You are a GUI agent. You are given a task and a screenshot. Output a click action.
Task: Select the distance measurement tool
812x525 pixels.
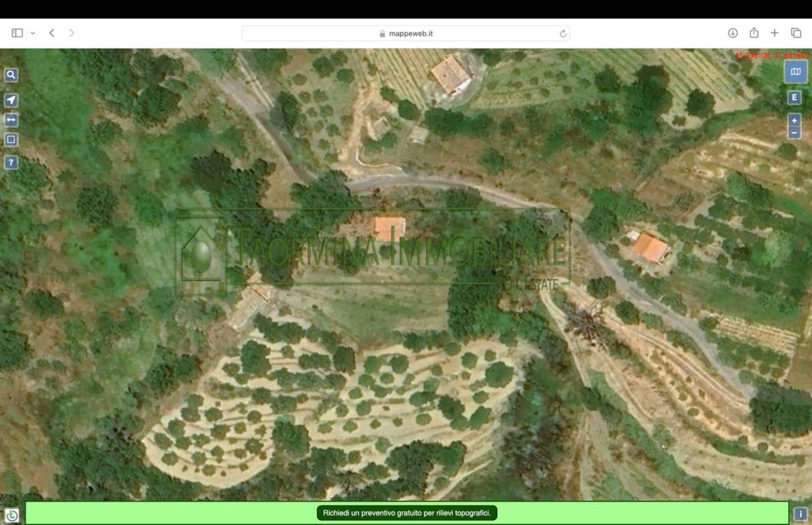click(x=10, y=119)
